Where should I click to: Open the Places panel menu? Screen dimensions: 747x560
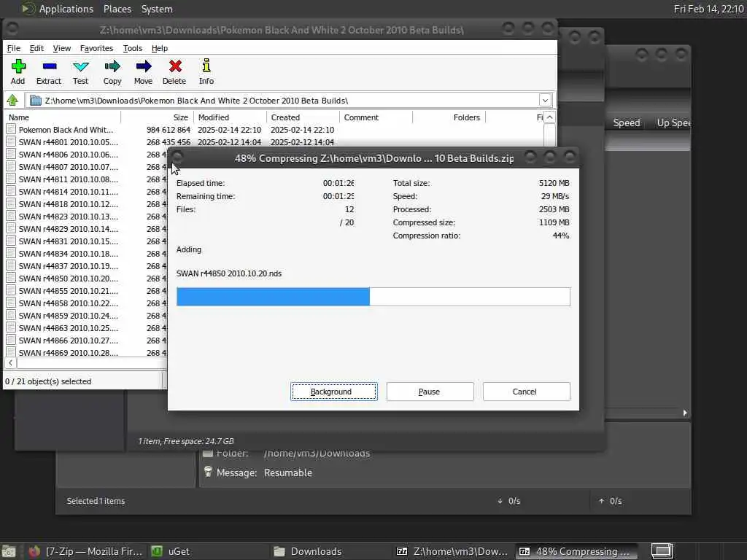(x=117, y=9)
